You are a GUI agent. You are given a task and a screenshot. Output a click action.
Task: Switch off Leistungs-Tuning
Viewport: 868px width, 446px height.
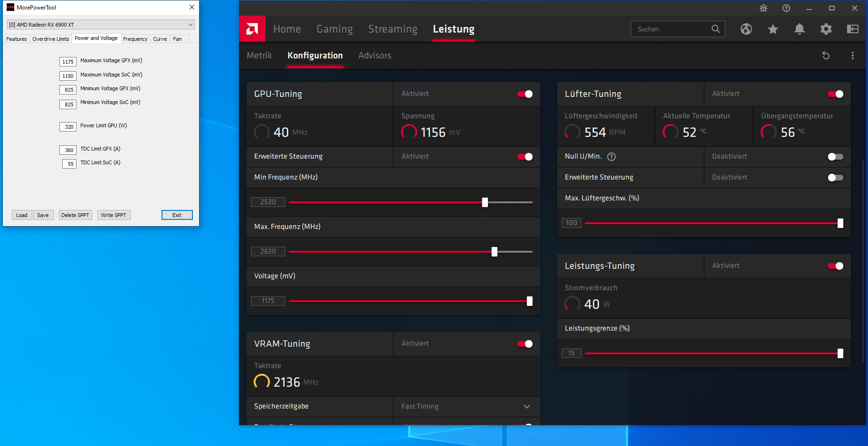pos(836,266)
